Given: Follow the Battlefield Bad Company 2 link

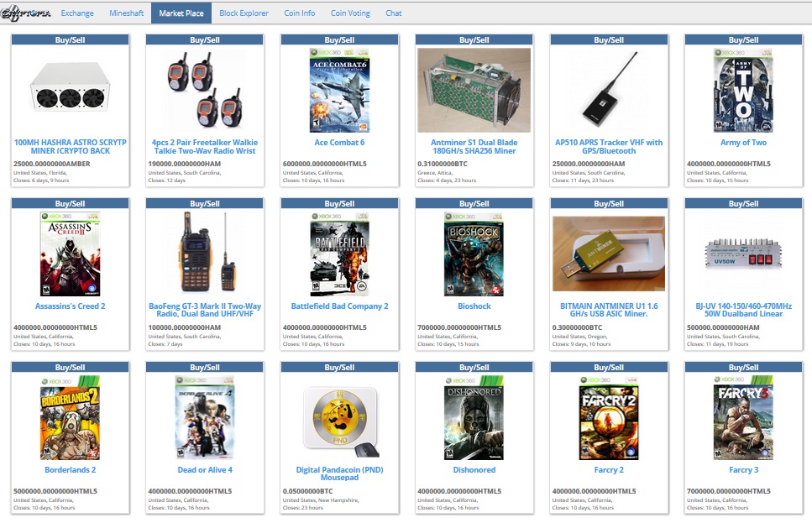Looking at the screenshot, I should click(x=340, y=306).
